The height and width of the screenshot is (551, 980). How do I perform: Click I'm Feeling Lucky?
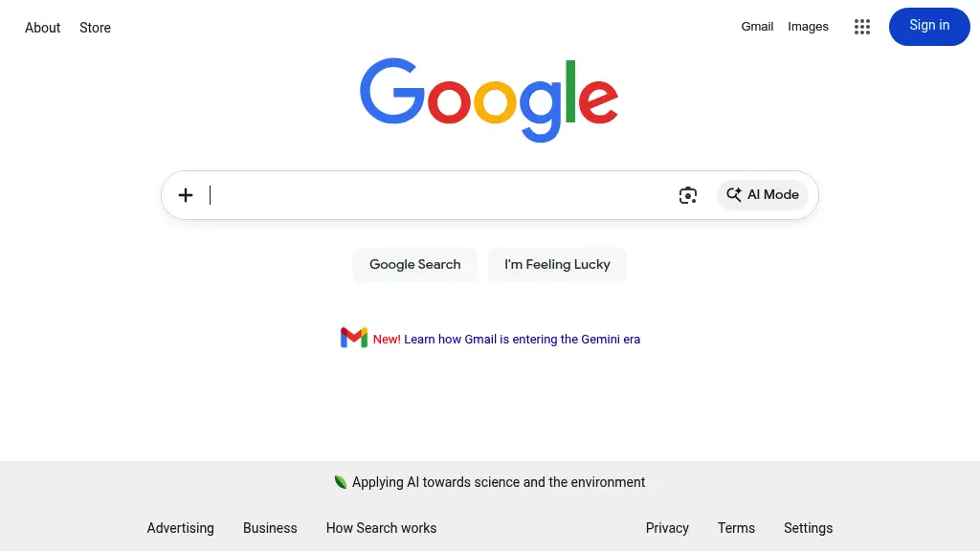[557, 264]
